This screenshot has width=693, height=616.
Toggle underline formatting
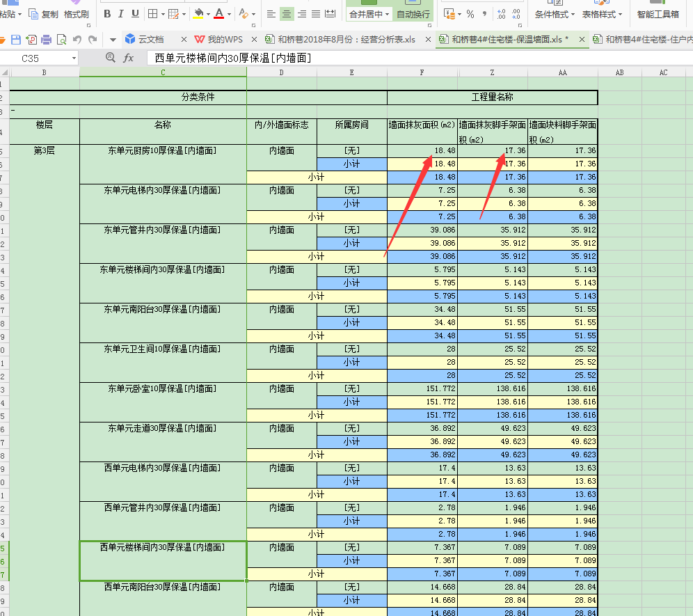[x=135, y=14]
